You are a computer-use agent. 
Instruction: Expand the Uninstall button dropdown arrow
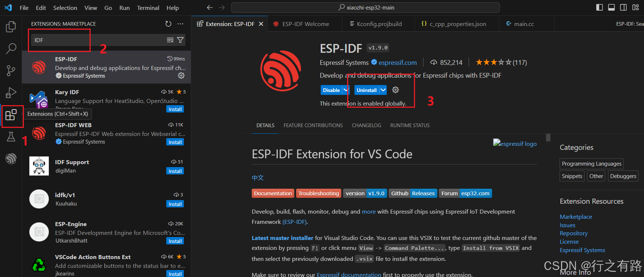click(383, 90)
